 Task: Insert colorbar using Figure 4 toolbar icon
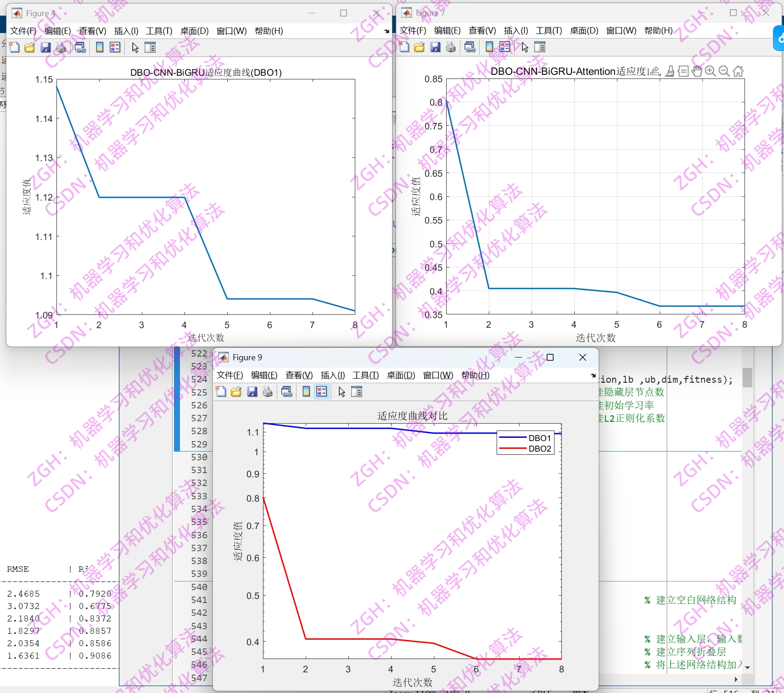point(100,47)
